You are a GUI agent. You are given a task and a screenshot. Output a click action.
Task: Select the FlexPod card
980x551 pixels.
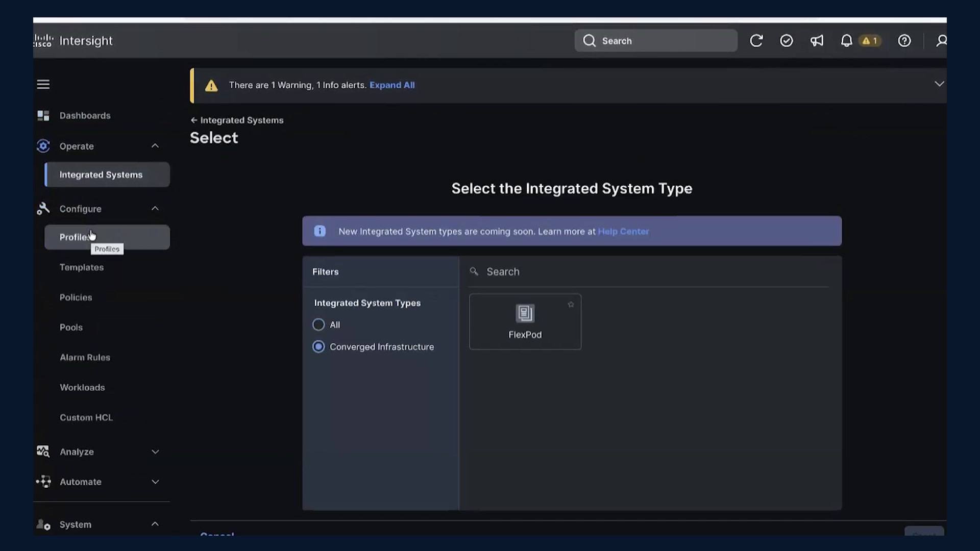525,322
